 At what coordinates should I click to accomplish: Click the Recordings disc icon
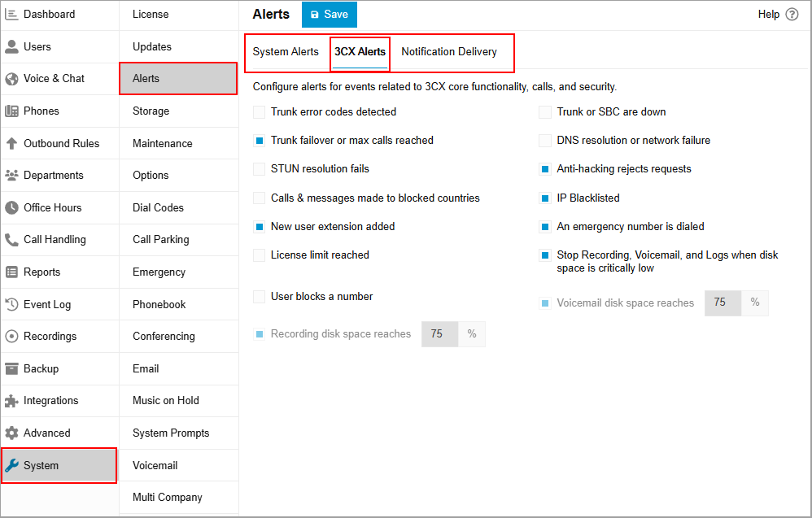tap(11, 337)
